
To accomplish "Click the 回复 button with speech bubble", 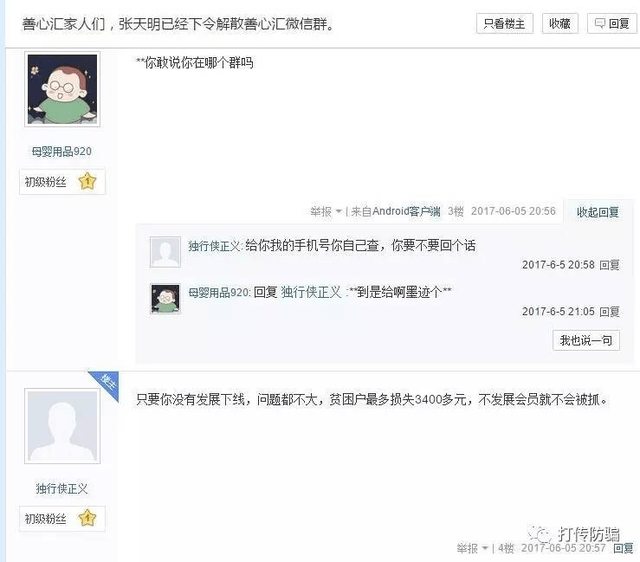I will point(611,24).
